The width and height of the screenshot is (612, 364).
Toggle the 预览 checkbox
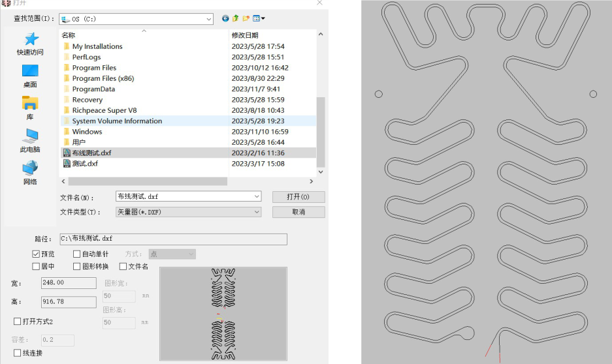36,254
